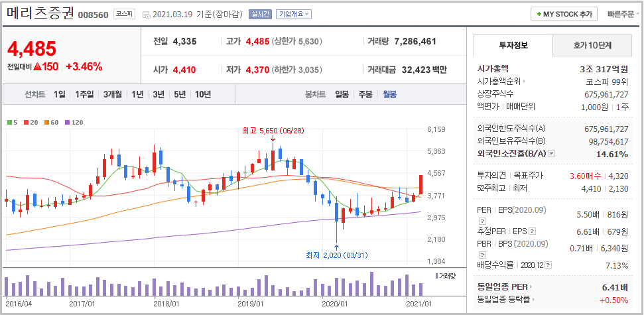Click the 6.41배 same-industry PER value
Image resolution: width=644 pixels, height=315 pixels.
click(615, 286)
